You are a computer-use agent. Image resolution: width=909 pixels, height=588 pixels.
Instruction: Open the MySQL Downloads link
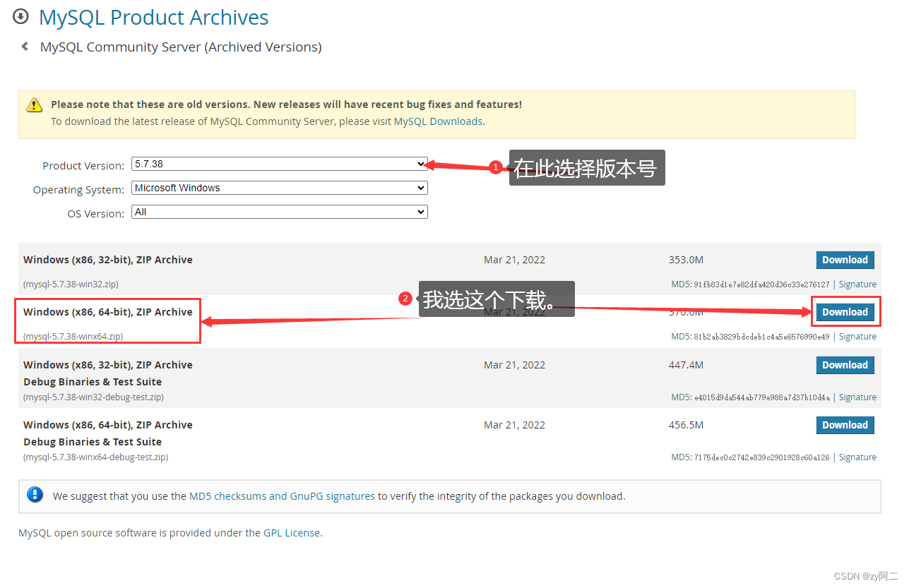438,121
